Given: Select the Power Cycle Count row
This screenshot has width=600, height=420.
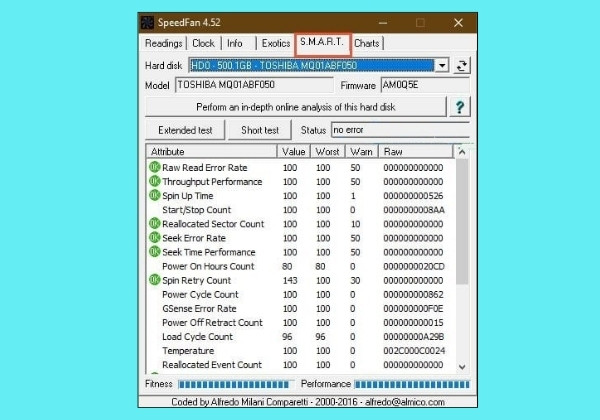Looking at the screenshot, I should click(x=301, y=295).
